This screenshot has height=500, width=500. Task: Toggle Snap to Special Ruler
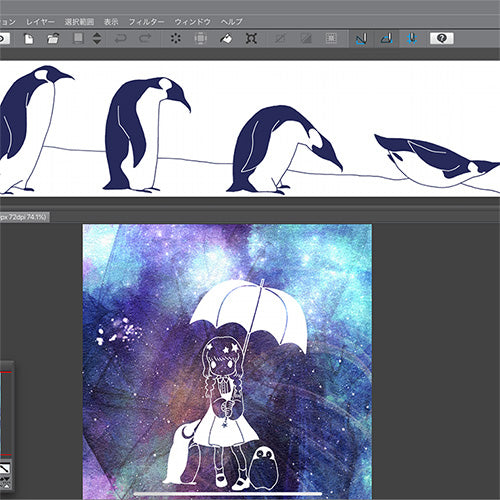[387, 39]
